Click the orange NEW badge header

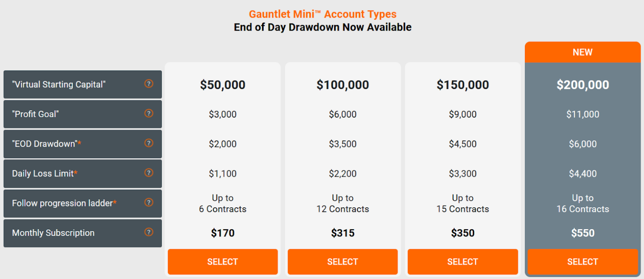[x=583, y=52]
